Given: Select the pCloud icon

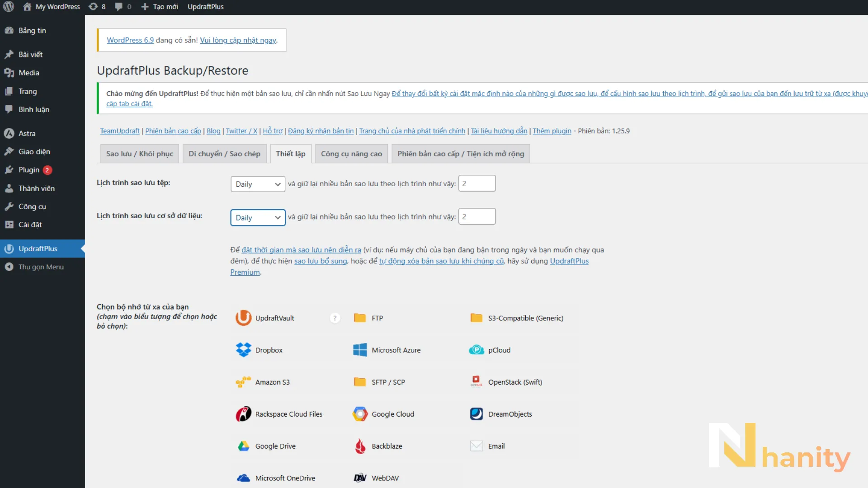Looking at the screenshot, I should pos(476,350).
